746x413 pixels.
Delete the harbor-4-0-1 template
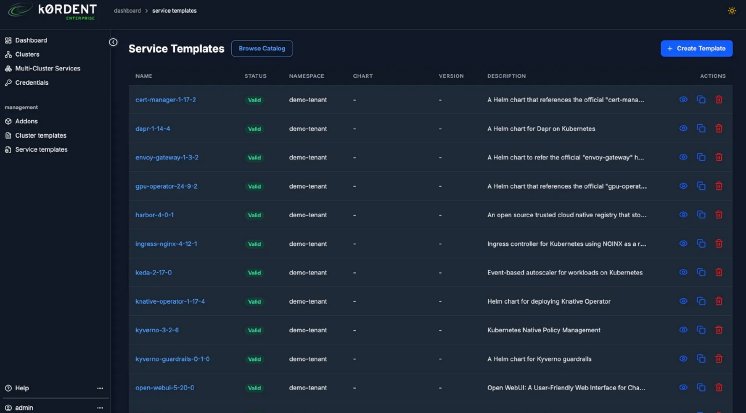[719, 215]
